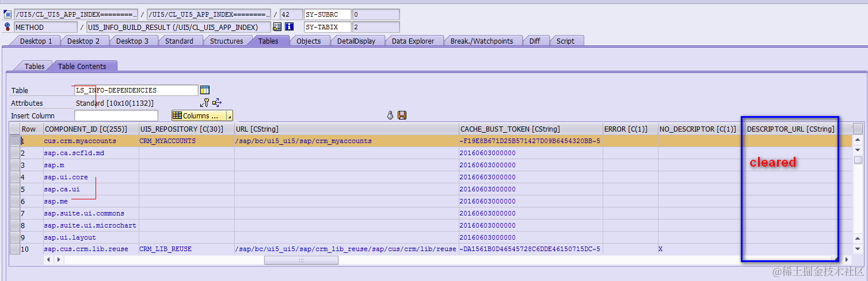Click the SY-TABIX variable field
Screen dimensions: 868x281
tap(327, 27)
